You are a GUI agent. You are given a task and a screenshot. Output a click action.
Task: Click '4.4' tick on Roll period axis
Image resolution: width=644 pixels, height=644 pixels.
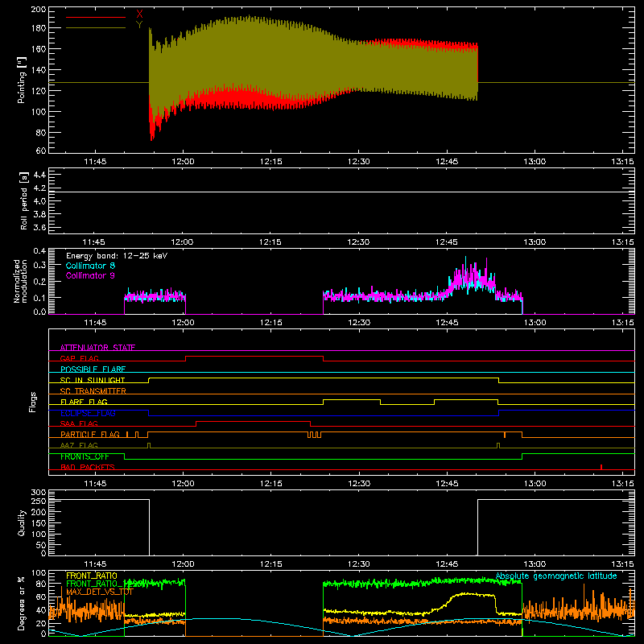[x=39, y=175]
